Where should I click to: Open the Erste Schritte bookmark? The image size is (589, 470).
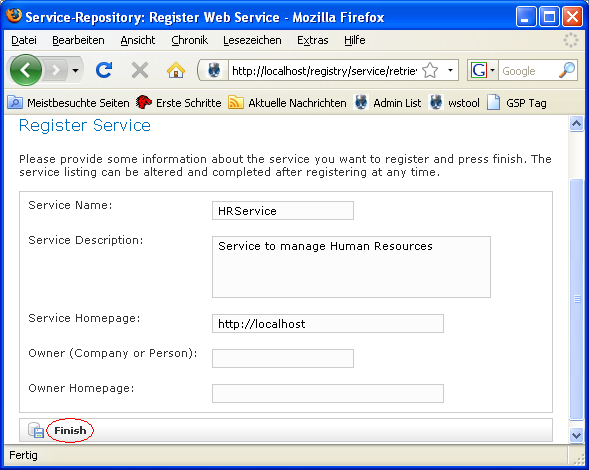[x=178, y=103]
